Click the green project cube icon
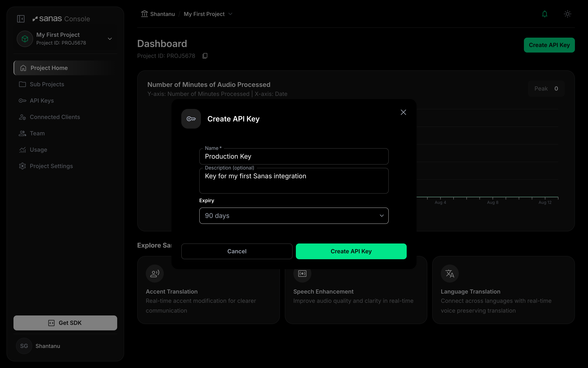 tap(25, 39)
